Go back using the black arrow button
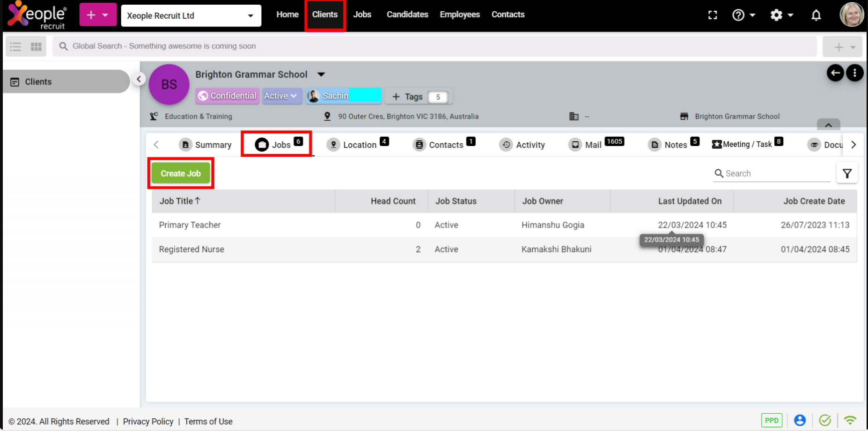868x431 pixels. (x=835, y=73)
